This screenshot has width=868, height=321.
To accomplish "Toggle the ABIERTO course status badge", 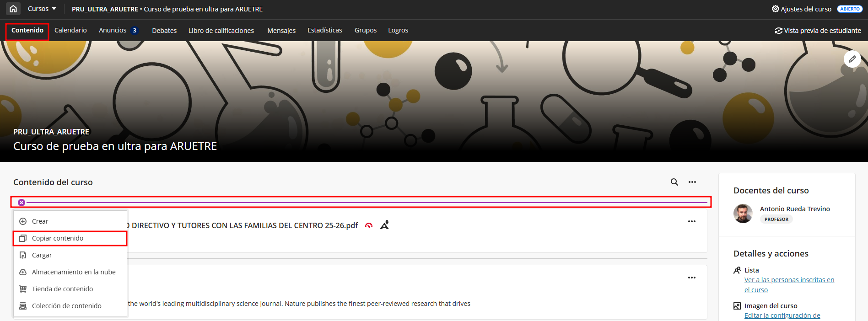I will click(849, 9).
